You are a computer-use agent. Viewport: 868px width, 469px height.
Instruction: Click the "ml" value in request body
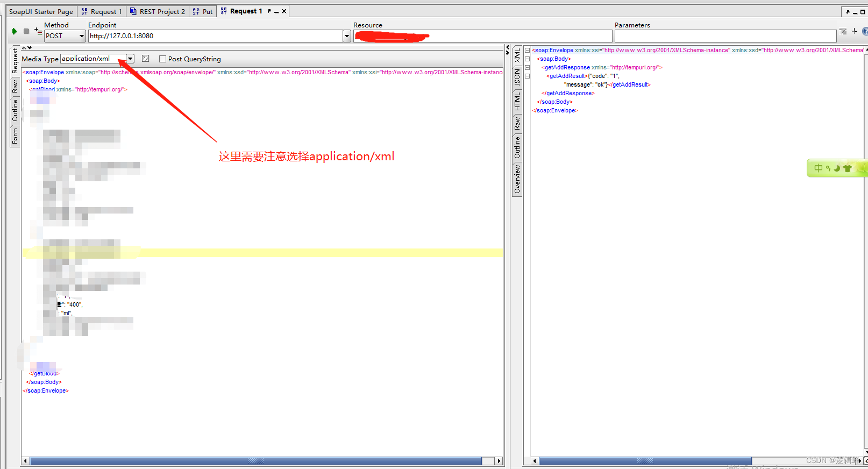66,314
